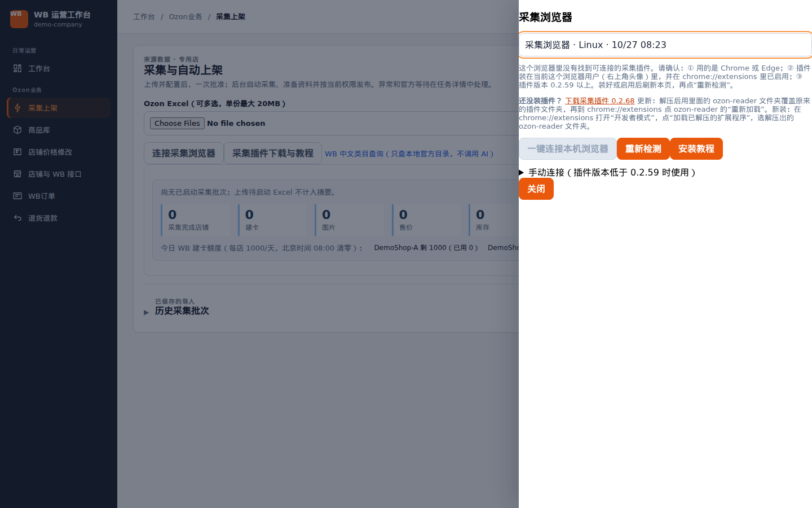Click the 工作台 sidebar icon
Image resolution: width=812 pixels, height=508 pixels.
(17, 68)
